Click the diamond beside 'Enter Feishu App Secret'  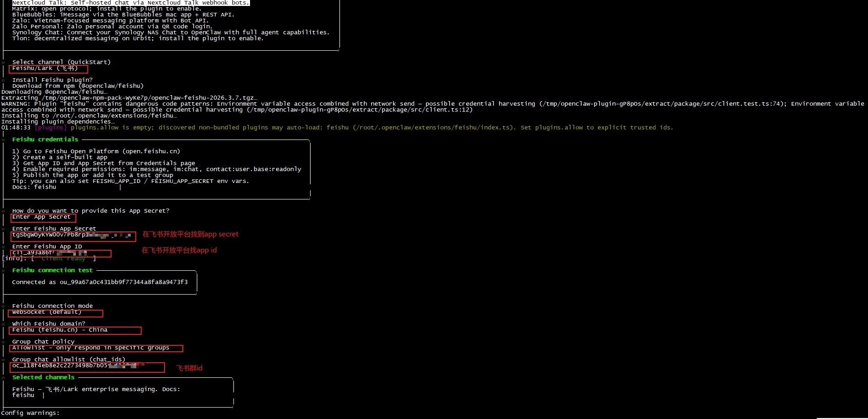[3, 229]
